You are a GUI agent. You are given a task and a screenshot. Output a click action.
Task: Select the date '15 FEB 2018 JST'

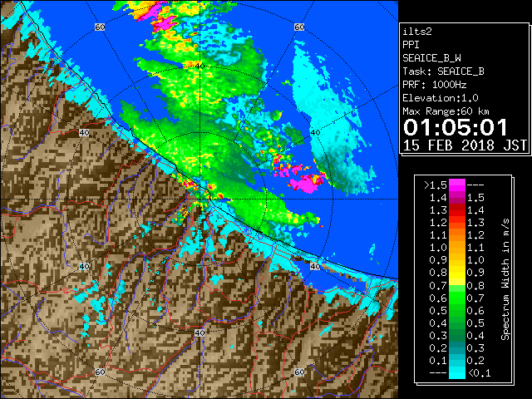465,145
